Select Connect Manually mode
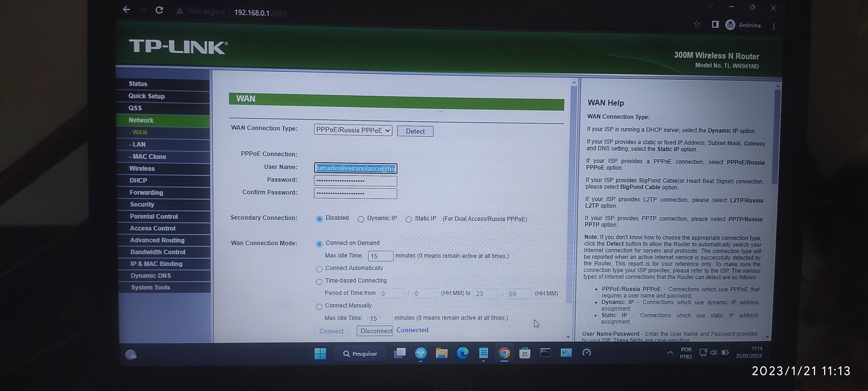 coord(319,307)
